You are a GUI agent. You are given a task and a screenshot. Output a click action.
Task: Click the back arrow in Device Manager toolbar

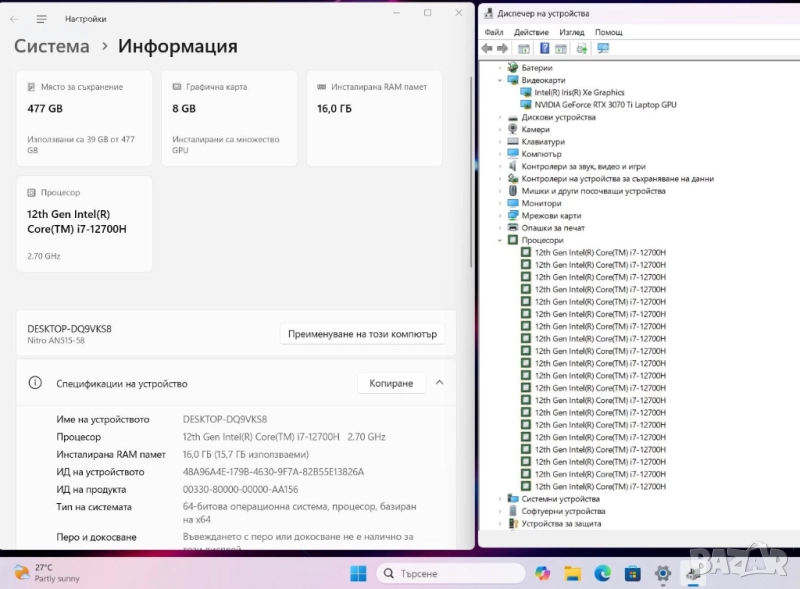[x=487, y=48]
